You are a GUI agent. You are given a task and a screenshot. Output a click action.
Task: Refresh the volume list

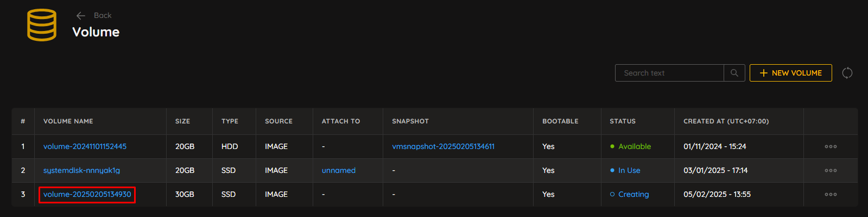pos(847,73)
